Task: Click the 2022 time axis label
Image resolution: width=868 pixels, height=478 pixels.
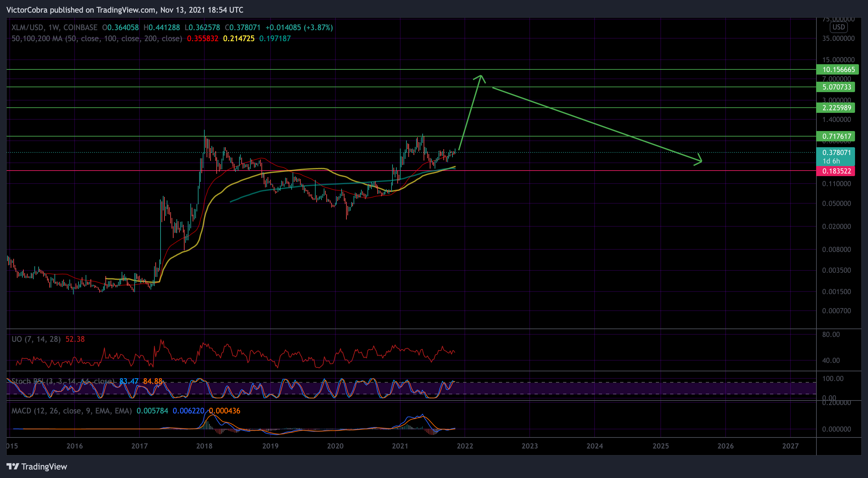Action: pyautogui.click(x=465, y=446)
